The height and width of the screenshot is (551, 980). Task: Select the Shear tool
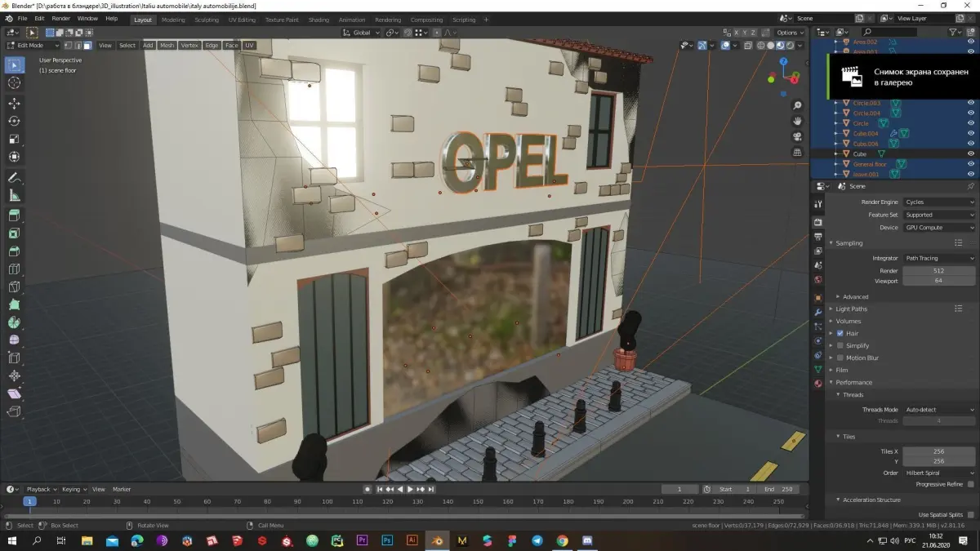click(x=14, y=394)
